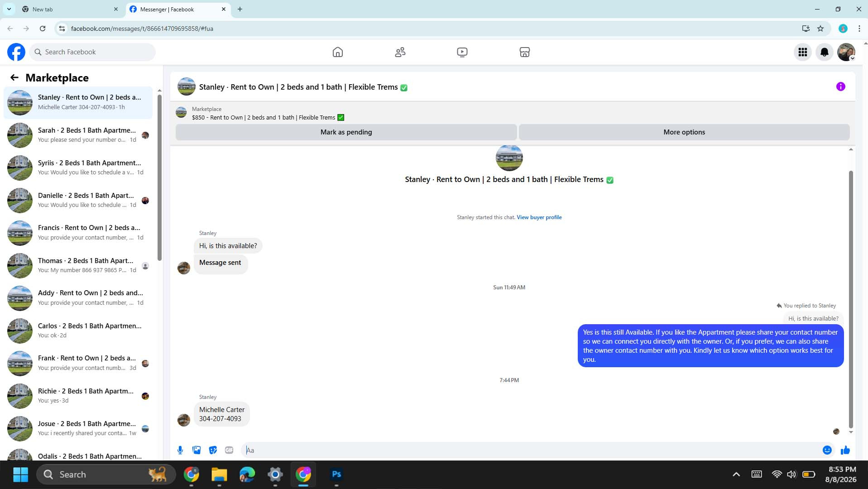
Task: Click the Windows taskbar Search box
Action: coord(106,475)
